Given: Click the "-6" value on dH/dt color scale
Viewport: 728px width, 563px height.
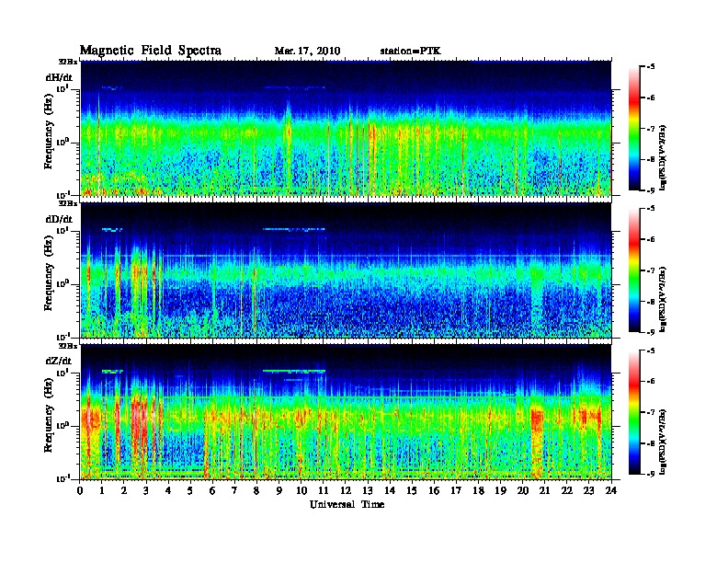Looking at the screenshot, I should click(651, 98).
